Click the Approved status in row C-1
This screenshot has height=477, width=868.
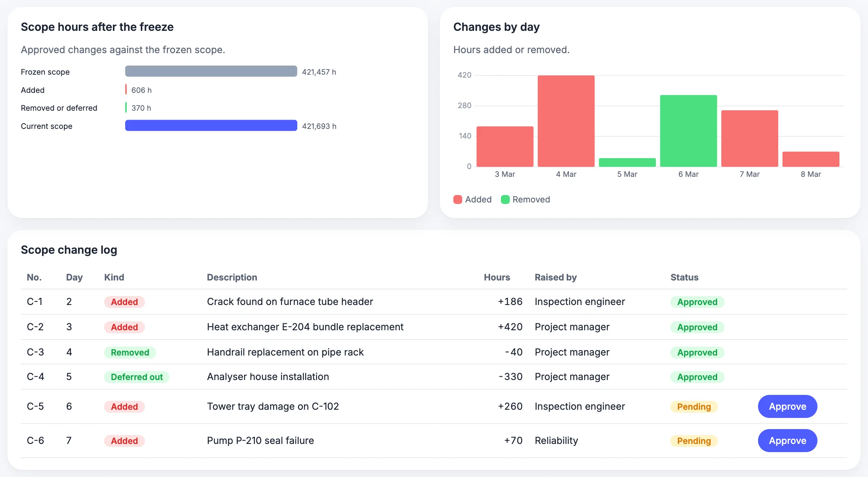[697, 302]
